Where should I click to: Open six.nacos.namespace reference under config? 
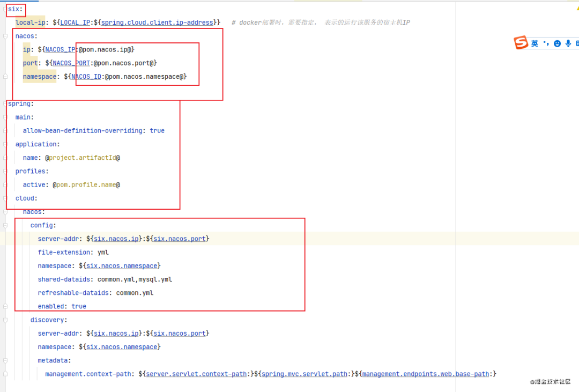122,266
